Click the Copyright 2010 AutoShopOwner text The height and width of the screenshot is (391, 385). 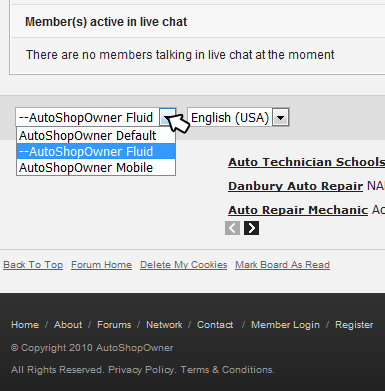[92, 348]
